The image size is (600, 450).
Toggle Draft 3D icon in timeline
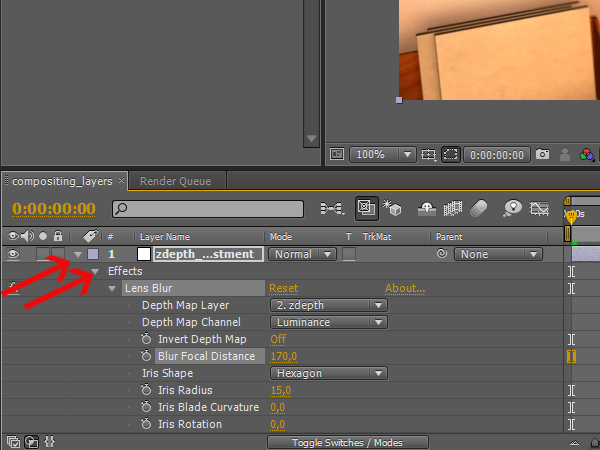click(x=393, y=209)
